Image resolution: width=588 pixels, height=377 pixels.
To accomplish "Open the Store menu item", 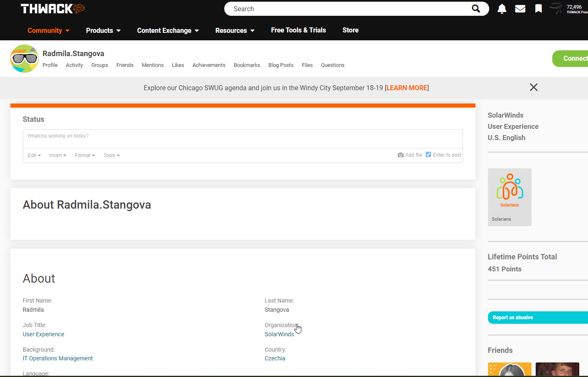I will (x=350, y=30).
